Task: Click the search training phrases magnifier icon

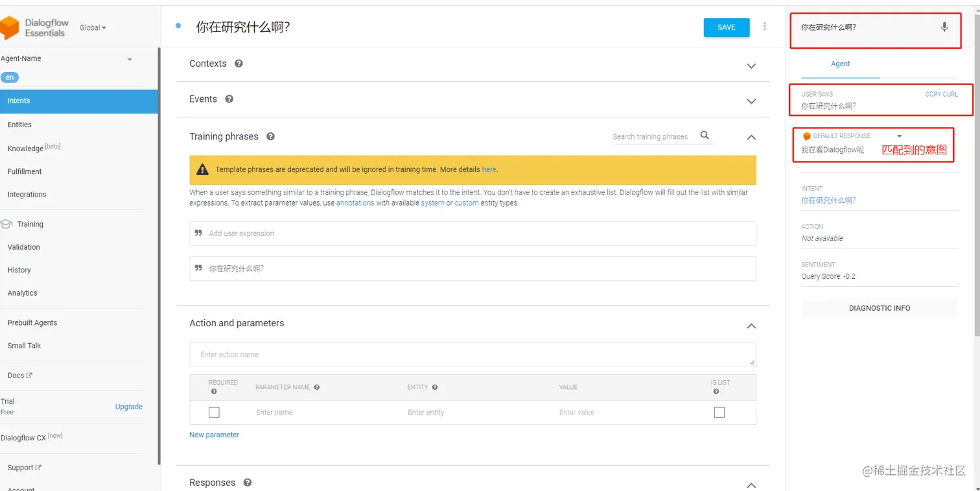Action: coord(705,136)
